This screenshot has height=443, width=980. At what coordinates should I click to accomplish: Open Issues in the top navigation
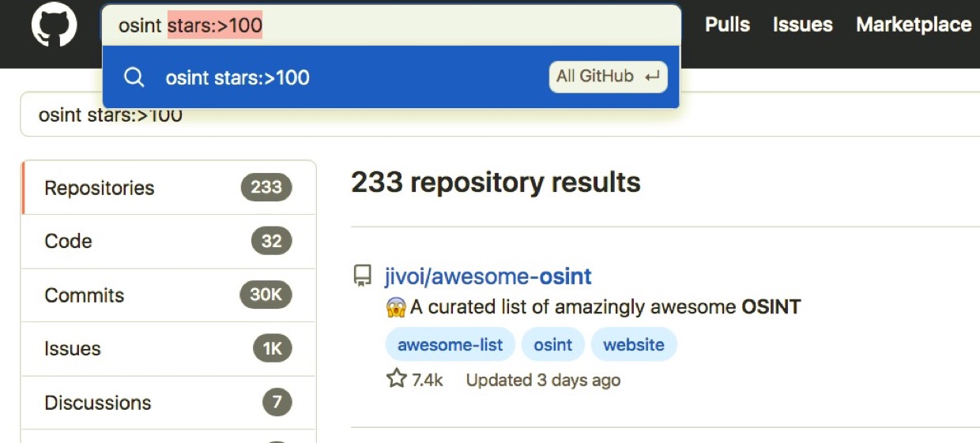802,24
